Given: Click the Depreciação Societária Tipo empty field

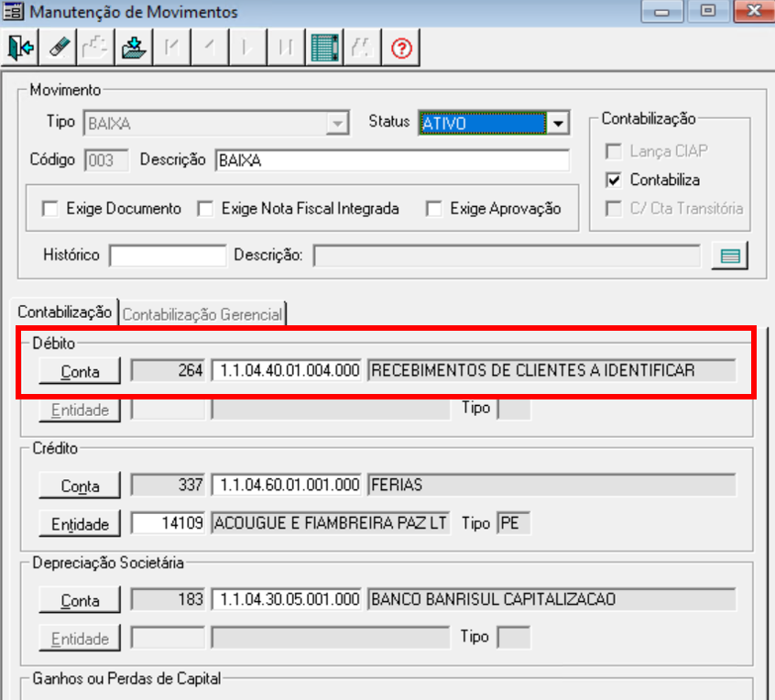Looking at the screenshot, I should 514,638.
